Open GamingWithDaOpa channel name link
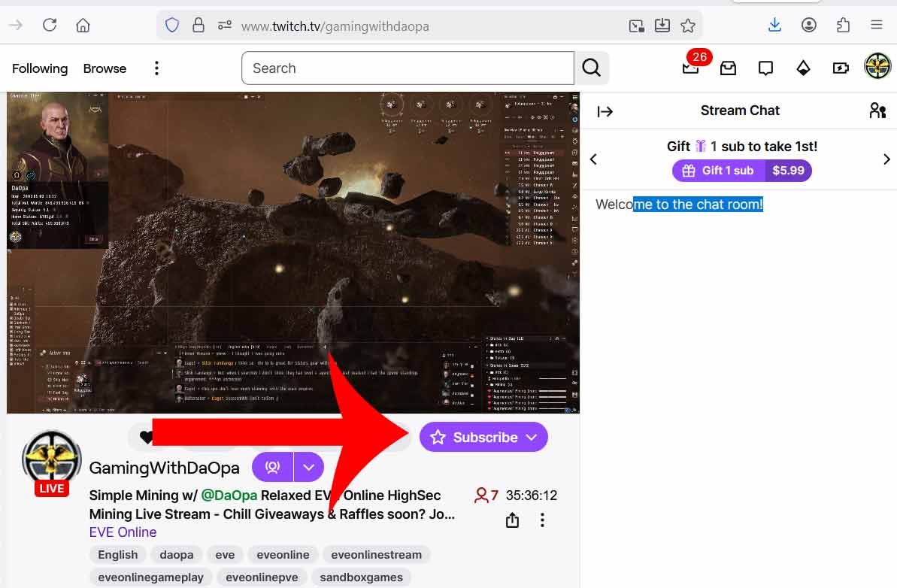Image resolution: width=897 pixels, height=588 pixels. [164, 468]
